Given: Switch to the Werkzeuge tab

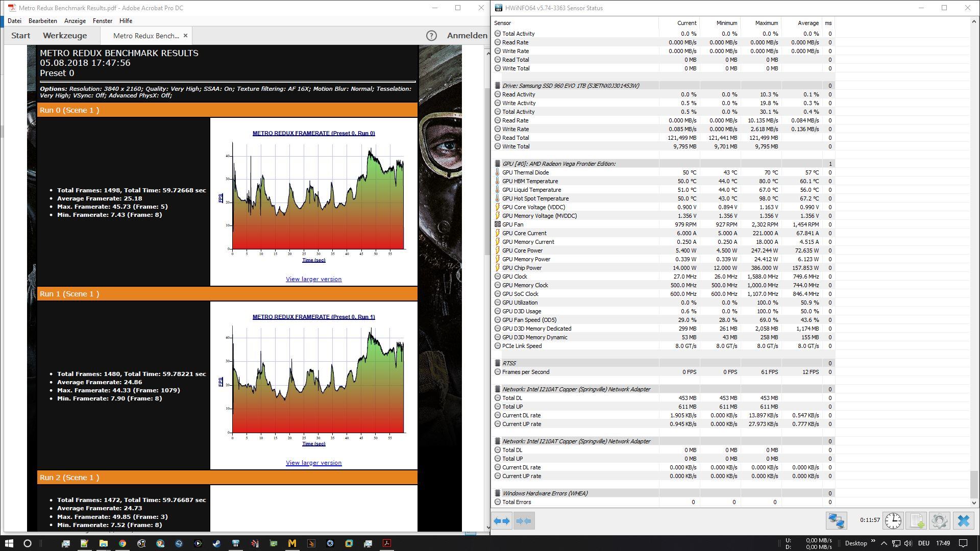Looking at the screenshot, I should (65, 36).
